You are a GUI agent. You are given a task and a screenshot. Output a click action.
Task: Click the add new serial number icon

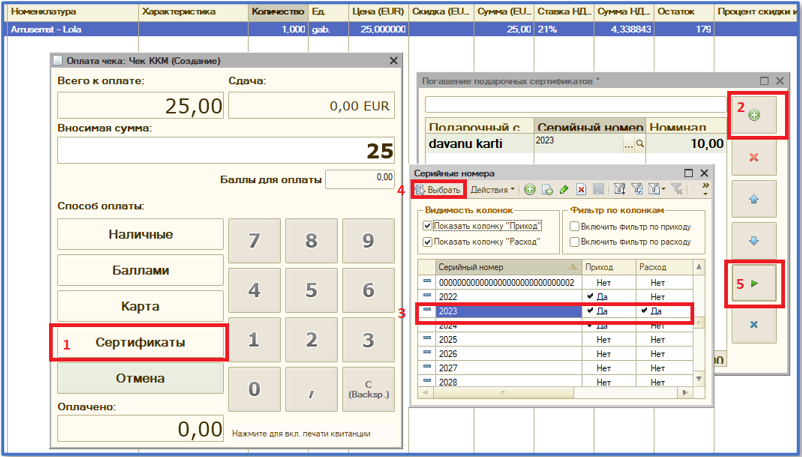point(530,190)
